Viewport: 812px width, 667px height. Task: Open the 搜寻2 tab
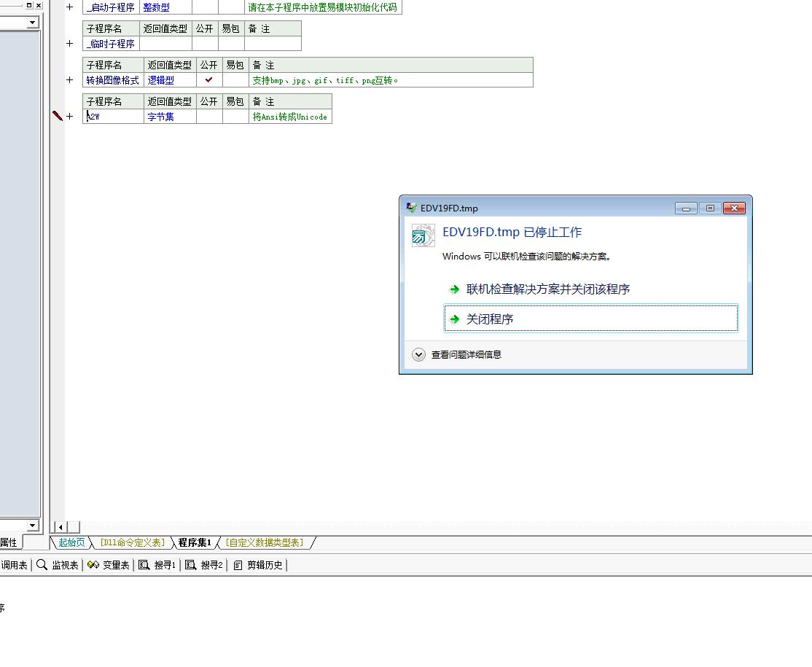click(x=203, y=565)
